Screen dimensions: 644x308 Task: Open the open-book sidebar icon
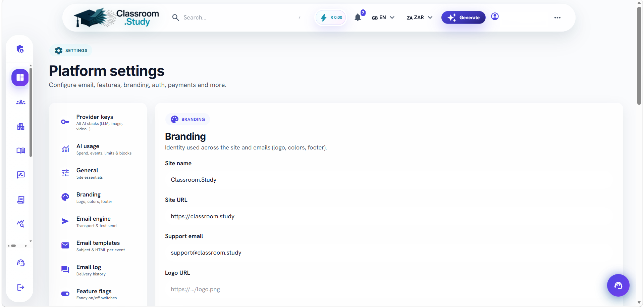point(21,150)
